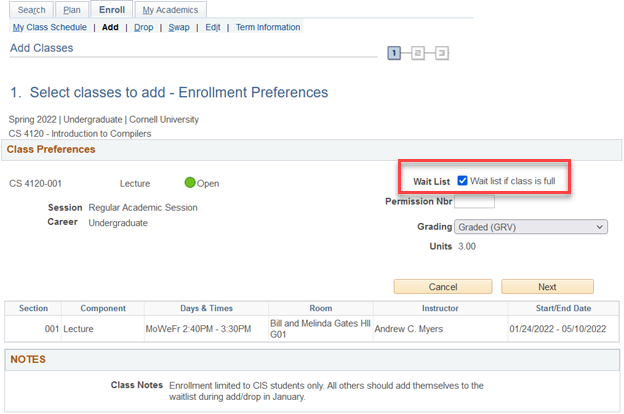Select the Enroll tab

(111, 10)
